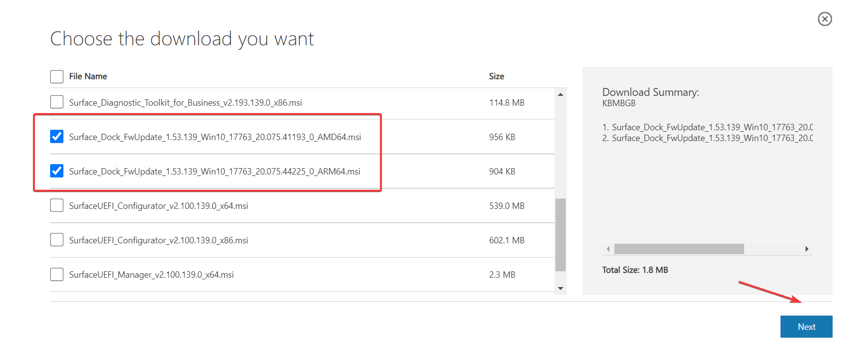Click the file list vertical scrollbar thumb
Screen dimensions: 868x349
560,235
